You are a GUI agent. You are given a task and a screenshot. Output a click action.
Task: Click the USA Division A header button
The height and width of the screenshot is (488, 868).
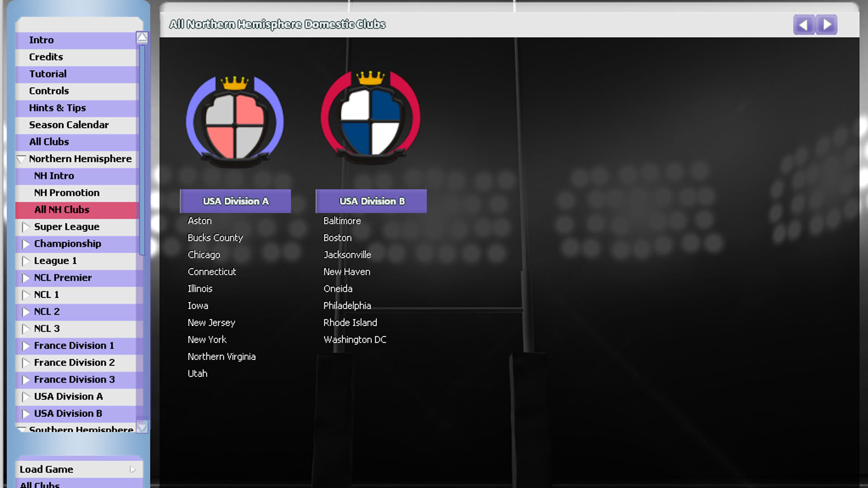[236, 201]
